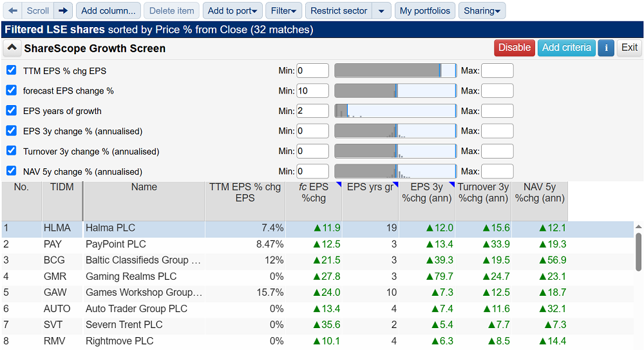
Task: Uncheck TTM EPS % chg EPS criterion
Action: tap(11, 70)
